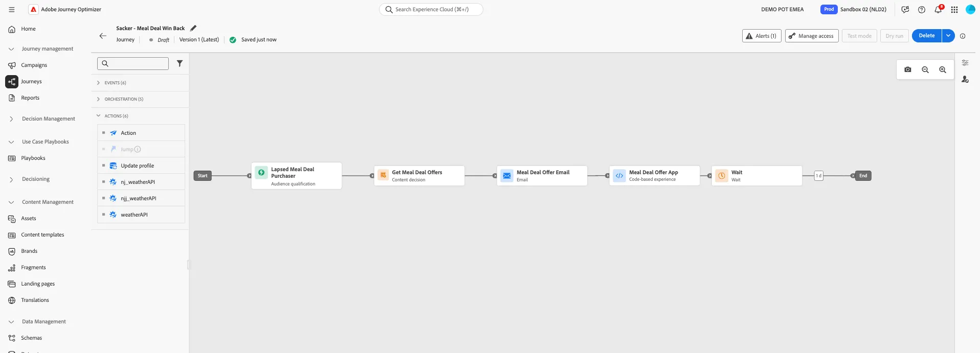Open the hamburger navigation menu
This screenshot has width=980, height=353.
point(12,9)
